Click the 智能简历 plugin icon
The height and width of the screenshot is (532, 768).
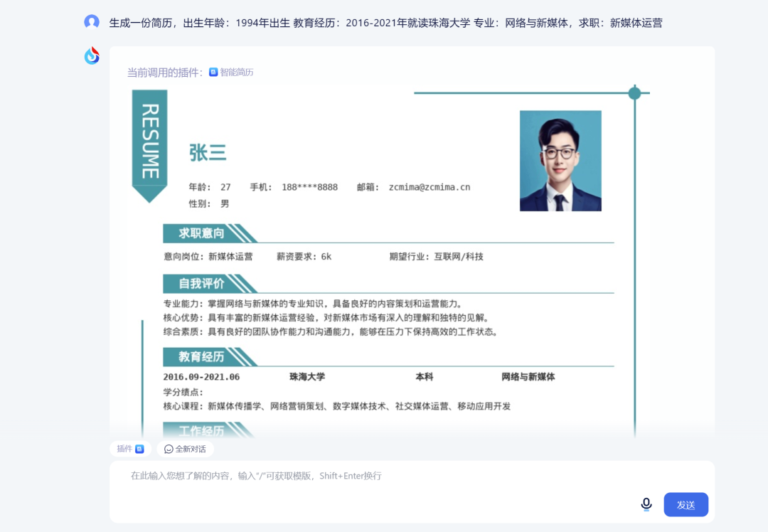(213, 73)
